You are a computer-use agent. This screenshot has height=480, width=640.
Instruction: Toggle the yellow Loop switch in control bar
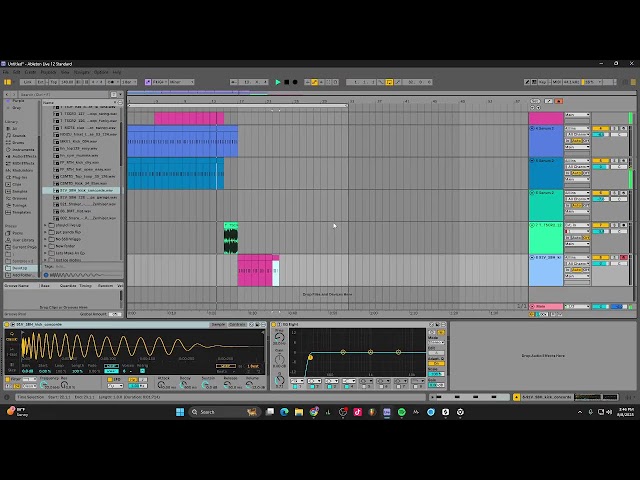click(x=389, y=82)
